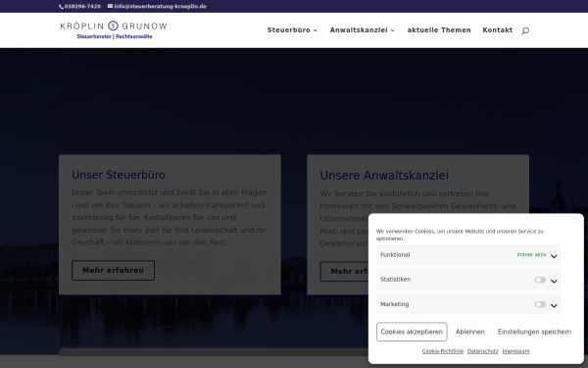Viewport: 588px width, 368px height.
Task: Click Einstellungen speichern button
Action: pos(534,332)
